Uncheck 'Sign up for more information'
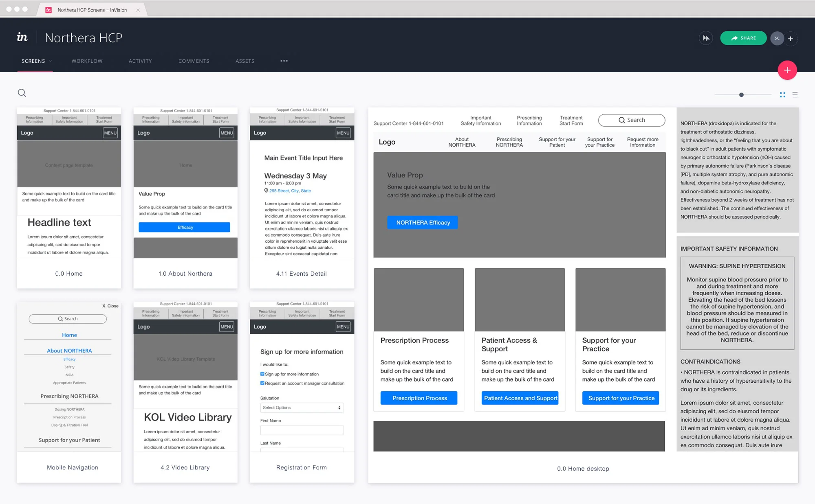The height and width of the screenshot is (504, 815). click(x=262, y=374)
